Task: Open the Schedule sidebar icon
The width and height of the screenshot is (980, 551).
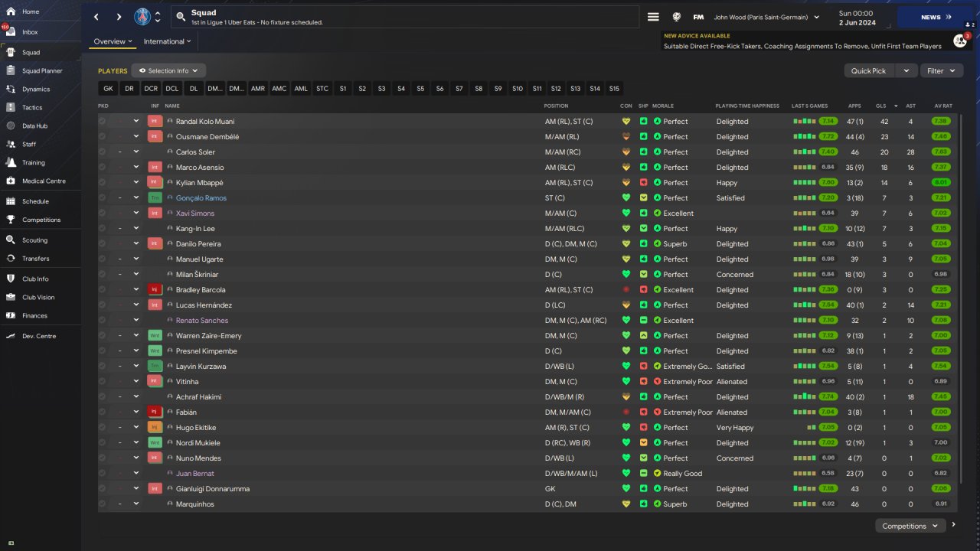Action: tap(11, 201)
